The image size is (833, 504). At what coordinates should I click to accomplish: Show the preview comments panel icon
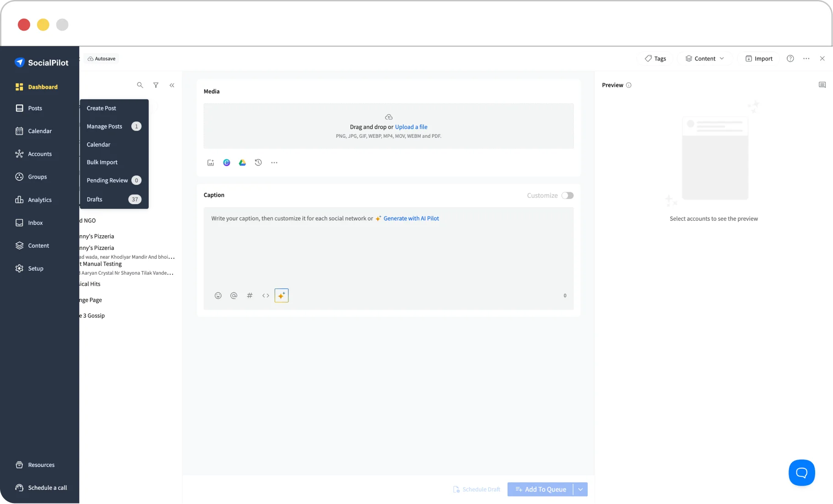coord(822,85)
